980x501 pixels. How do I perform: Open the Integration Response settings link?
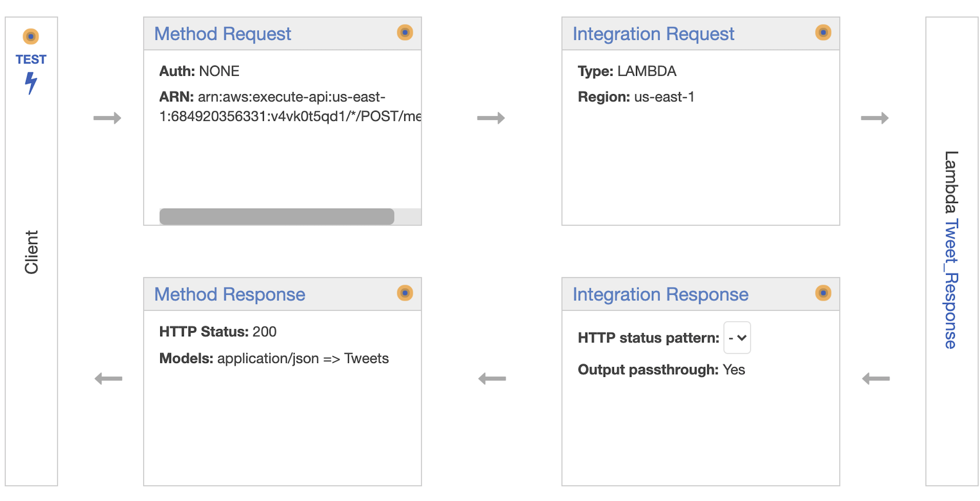[x=660, y=295]
